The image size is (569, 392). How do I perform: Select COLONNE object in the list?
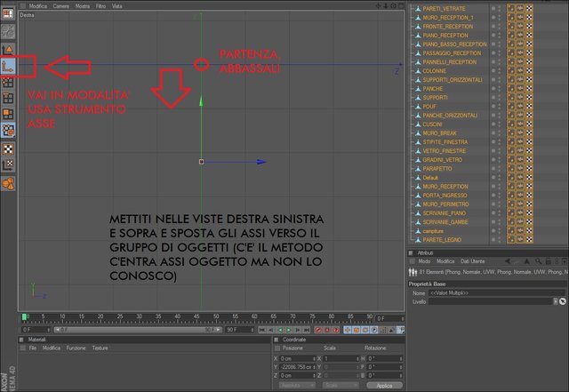[435, 71]
